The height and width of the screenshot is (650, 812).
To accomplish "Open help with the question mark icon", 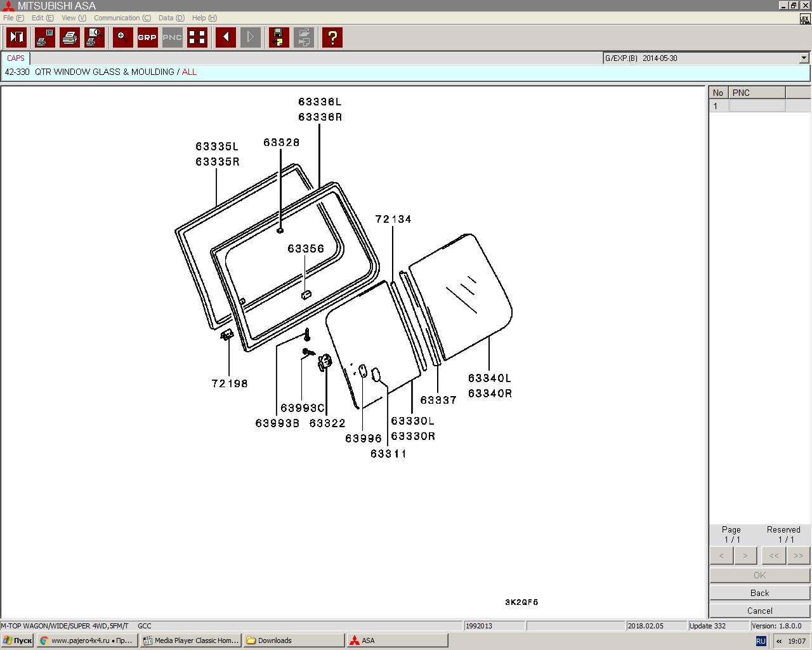I will 332,37.
